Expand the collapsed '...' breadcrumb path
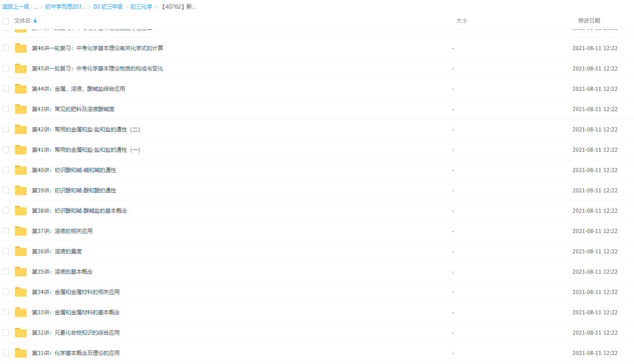This screenshot has height=364, width=634. 35,7
